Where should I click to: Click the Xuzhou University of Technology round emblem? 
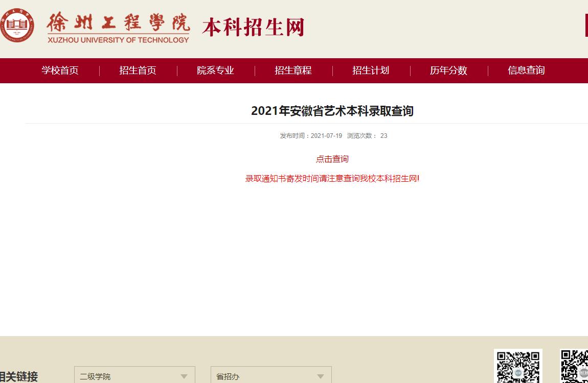(x=17, y=25)
